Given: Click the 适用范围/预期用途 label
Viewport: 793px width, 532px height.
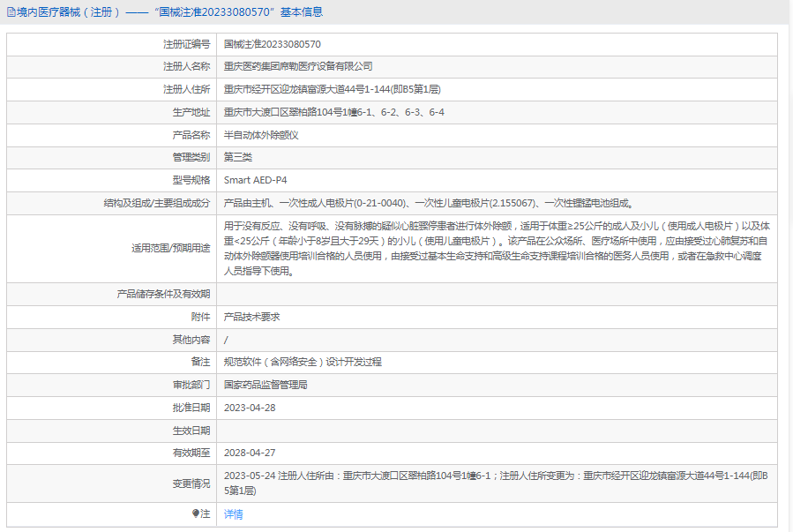Looking at the screenshot, I should (x=171, y=248).
